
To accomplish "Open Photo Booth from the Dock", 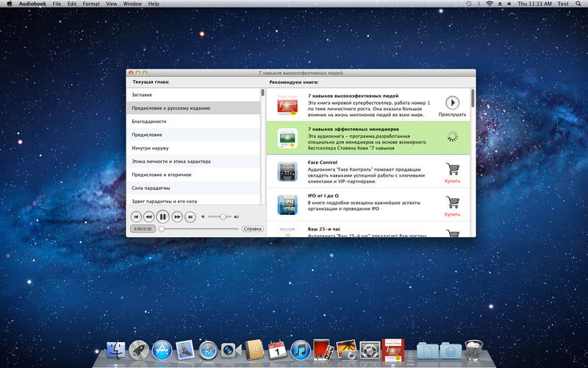I will [x=323, y=350].
